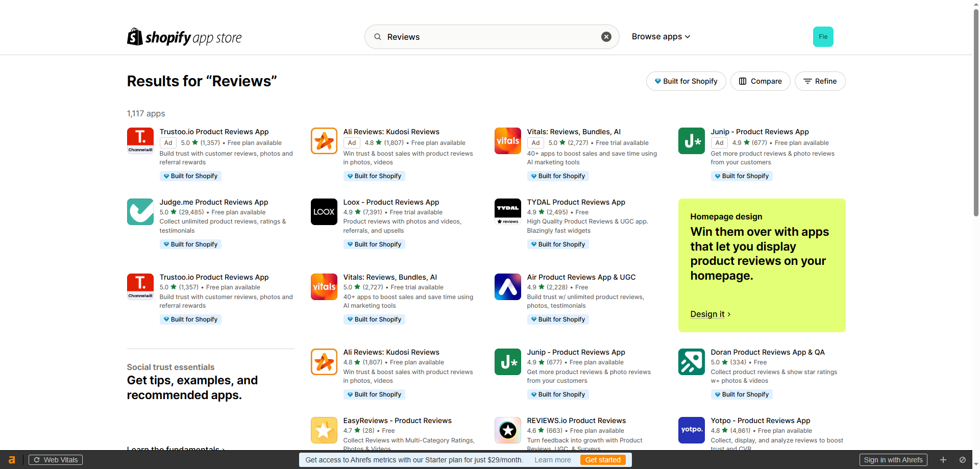Image resolution: width=980 pixels, height=469 pixels.
Task: Open the Air Product Reviews icon
Action: point(507,287)
